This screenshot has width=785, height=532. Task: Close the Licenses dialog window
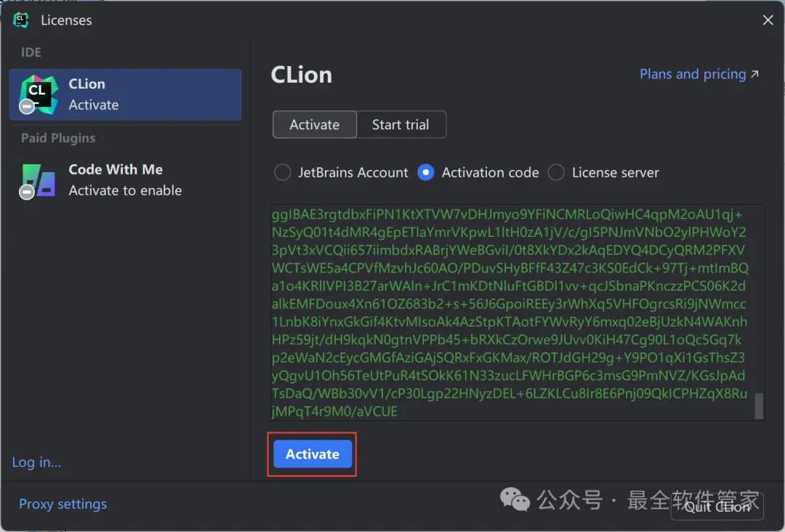(768, 20)
